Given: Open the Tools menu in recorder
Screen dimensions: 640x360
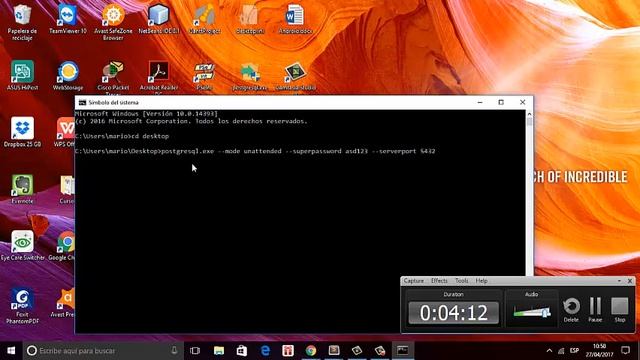Looking at the screenshot, I should (462, 281).
